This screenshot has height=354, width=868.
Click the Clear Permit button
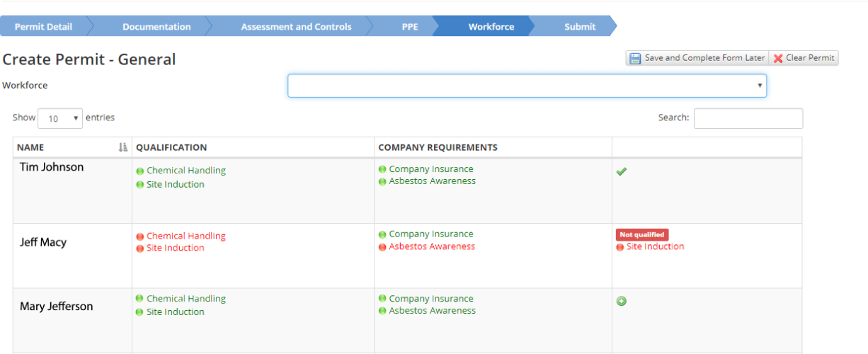point(804,58)
